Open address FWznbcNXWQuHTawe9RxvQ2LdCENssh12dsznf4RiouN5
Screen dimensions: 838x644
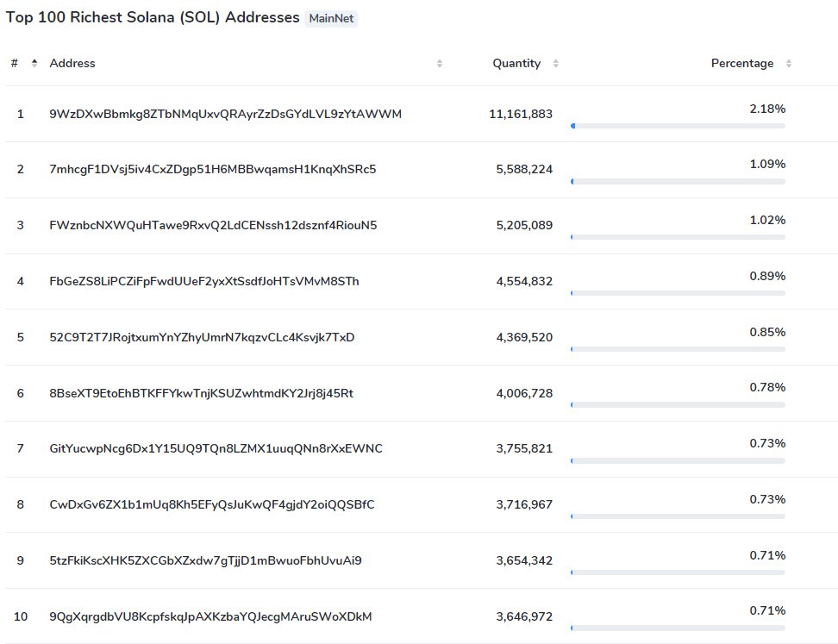tap(213, 225)
